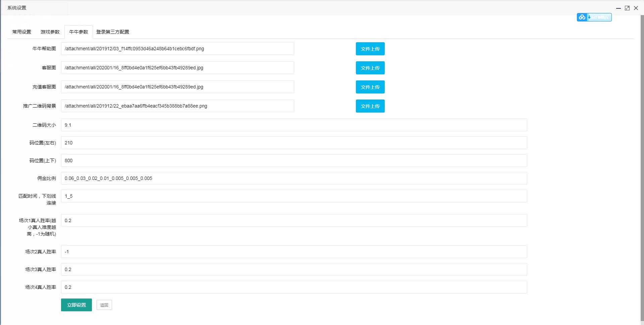Go to the 登录第三方配置 tab
The height and width of the screenshot is (325, 644).
coord(112,32)
